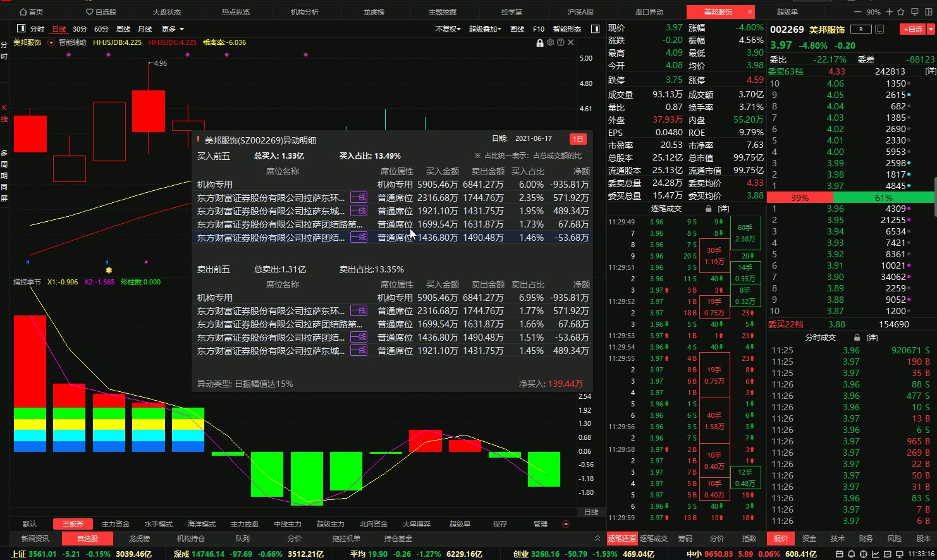937x560 pixels.
Task: Click the green 61% buy ratio bar
Action: pyautogui.click(x=883, y=198)
